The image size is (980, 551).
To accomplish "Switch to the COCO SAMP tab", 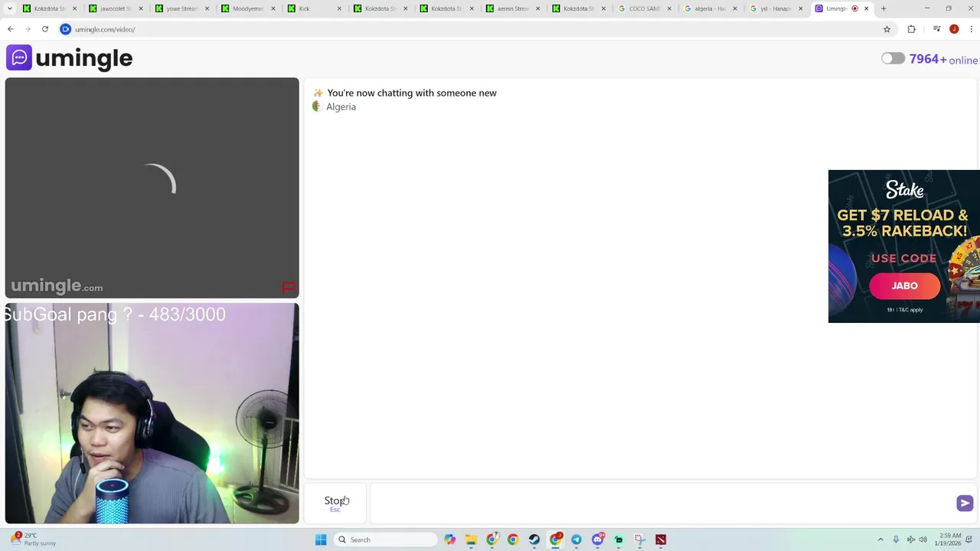I will pyautogui.click(x=643, y=8).
